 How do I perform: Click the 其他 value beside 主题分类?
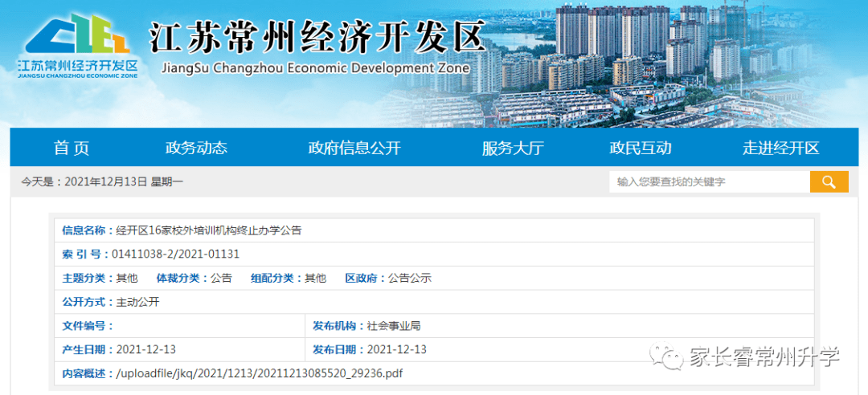click(x=127, y=279)
